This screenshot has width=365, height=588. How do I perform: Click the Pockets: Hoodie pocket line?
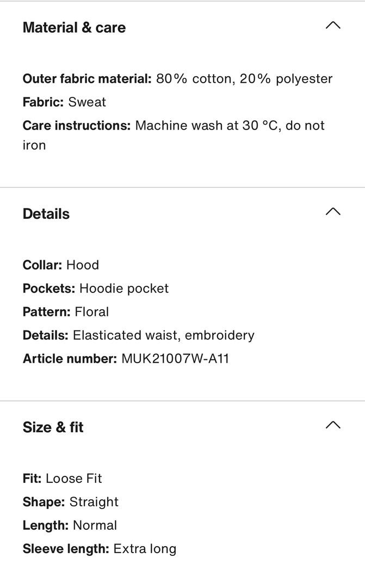click(x=96, y=289)
